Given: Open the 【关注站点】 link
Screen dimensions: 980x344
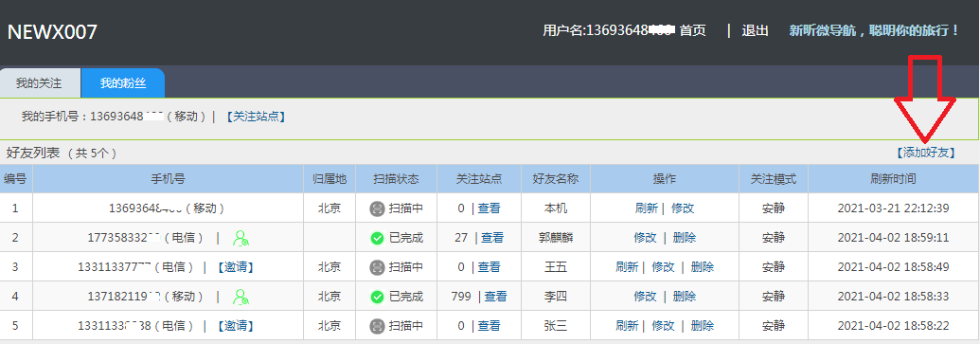Looking at the screenshot, I should coord(255,117).
